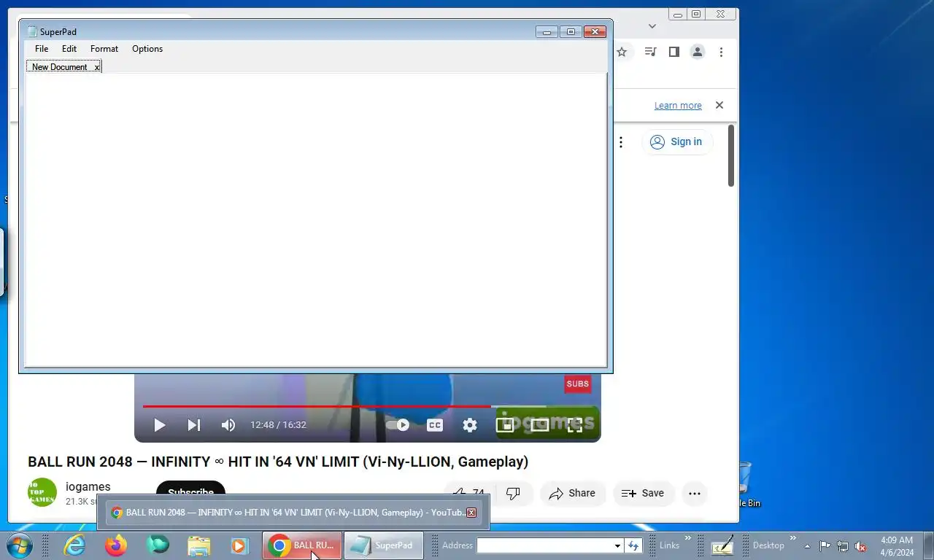Open iogames channel avatar
Screen dimensions: 934x560
[42, 493]
